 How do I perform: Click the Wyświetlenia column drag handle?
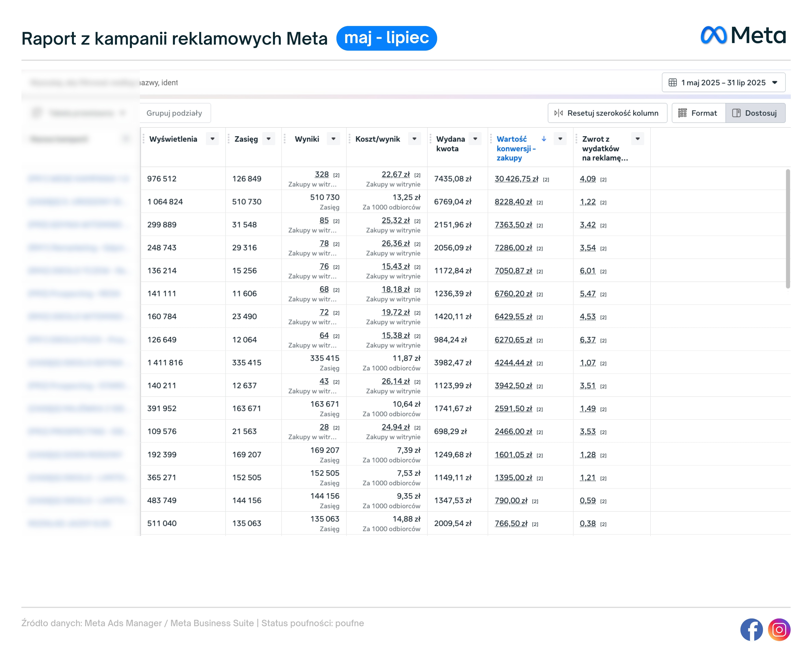pos(143,139)
